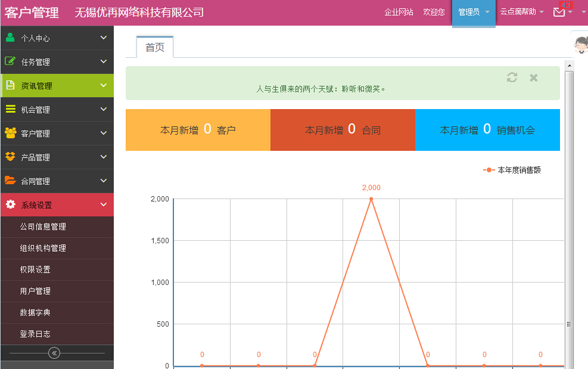Open the 云点滴帮助 dropdown menu

[x=521, y=12]
